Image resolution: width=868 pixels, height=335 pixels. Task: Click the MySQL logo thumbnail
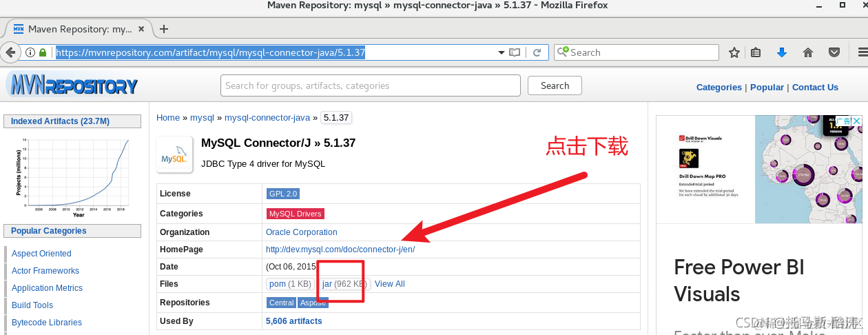[x=174, y=154]
